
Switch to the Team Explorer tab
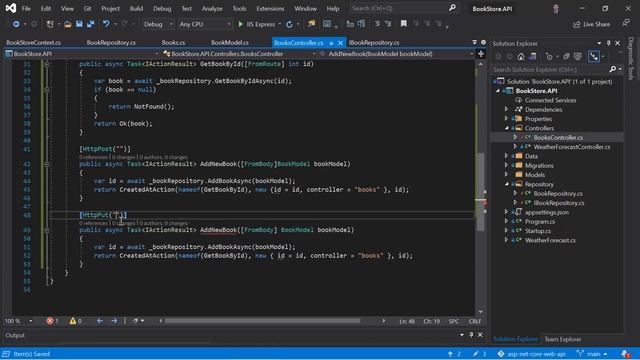pyautogui.click(x=562, y=339)
